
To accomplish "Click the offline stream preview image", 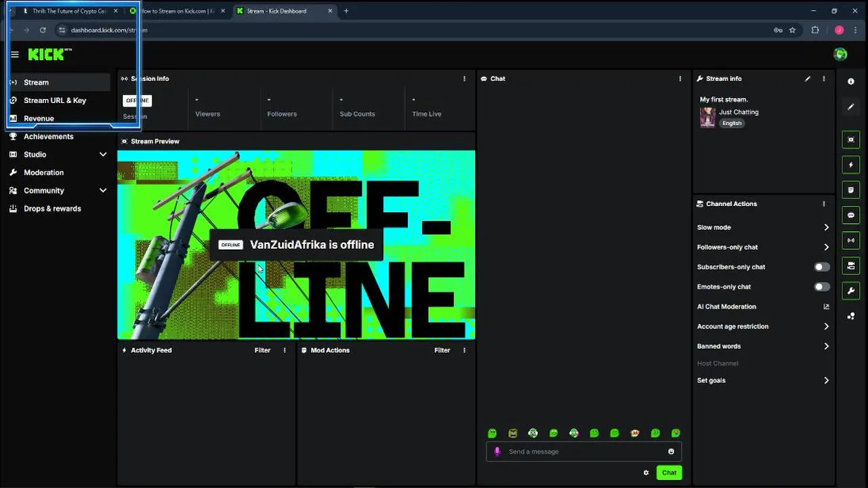I will click(x=296, y=245).
